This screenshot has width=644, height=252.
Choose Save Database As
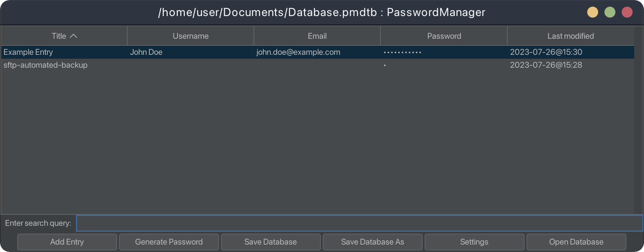click(373, 242)
